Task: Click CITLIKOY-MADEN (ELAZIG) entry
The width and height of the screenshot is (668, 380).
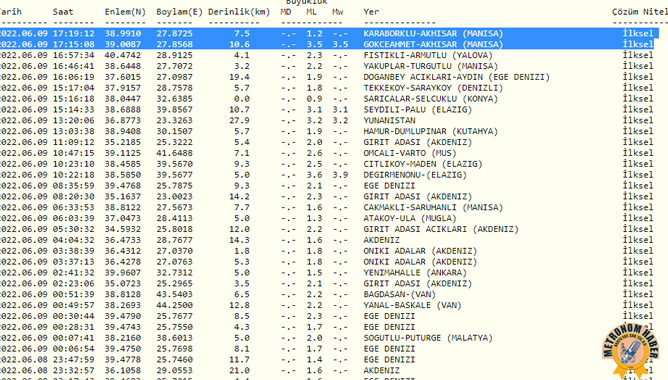Action: pos(423,164)
